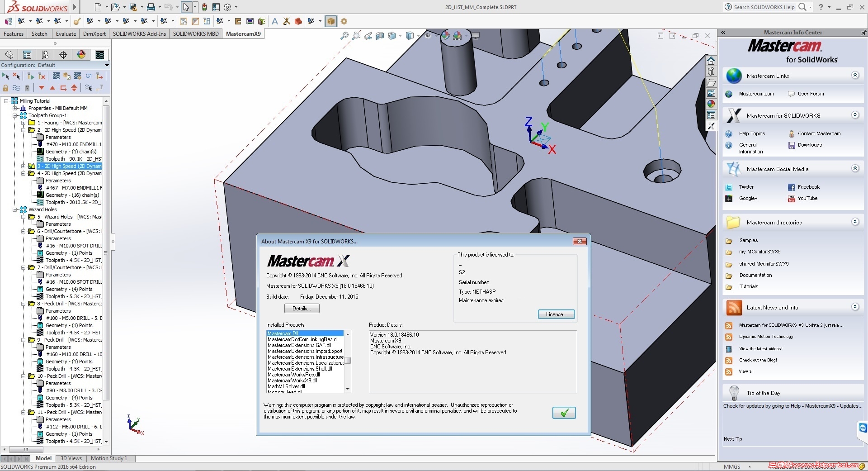
Task: Open the User Forum link
Action: pos(811,94)
